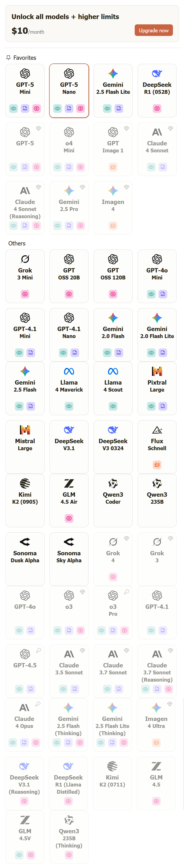This screenshot has height=868, width=184.
Task: Click the key icon on o3 Pro
Action: [x=127, y=591]
